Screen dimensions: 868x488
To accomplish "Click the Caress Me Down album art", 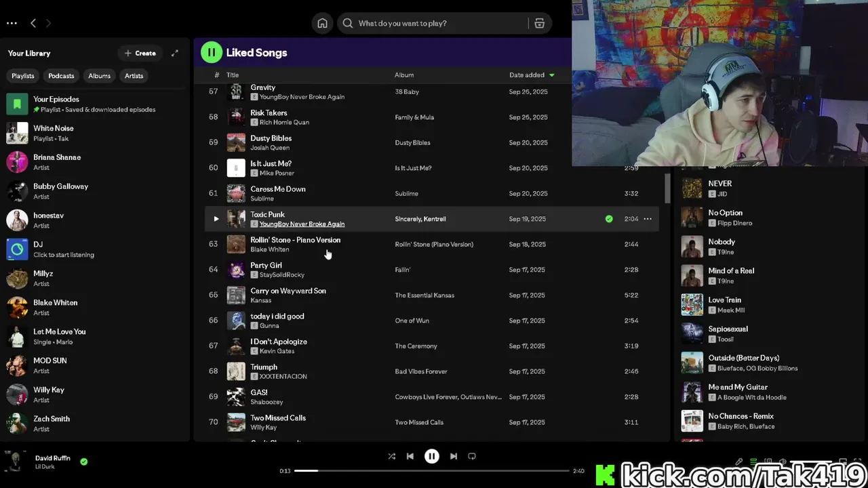I will (x=236, y=193).
